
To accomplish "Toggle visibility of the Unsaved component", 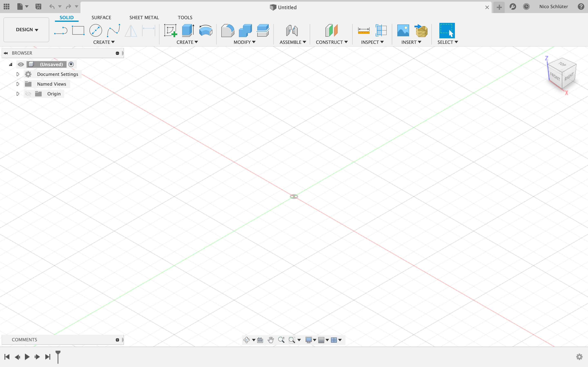I will click(x=21, y=64).
